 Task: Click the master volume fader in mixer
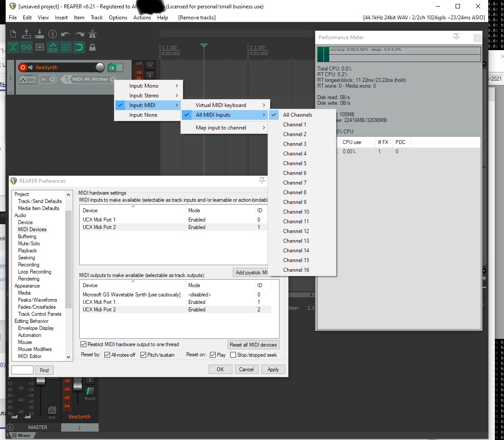pyautogui.click(x=41, y=381)
